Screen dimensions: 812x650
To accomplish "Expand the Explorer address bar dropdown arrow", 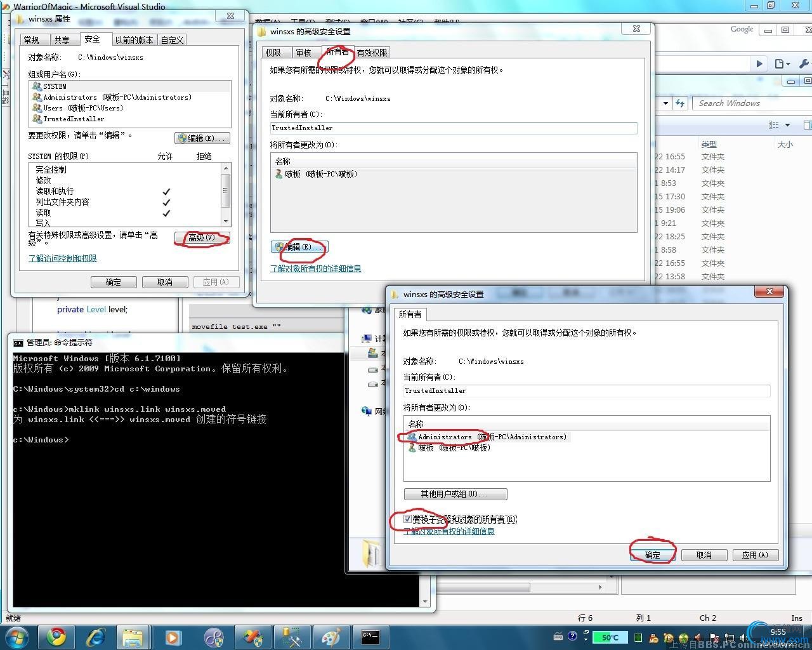I will point(665,103).
